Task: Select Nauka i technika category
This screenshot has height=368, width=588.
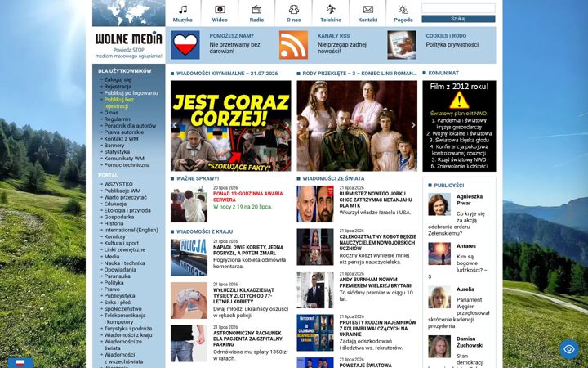Action: point(124,263)
